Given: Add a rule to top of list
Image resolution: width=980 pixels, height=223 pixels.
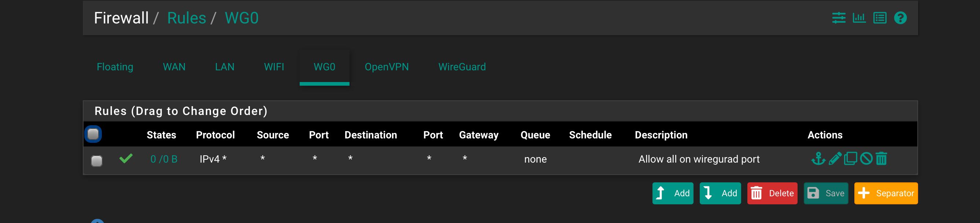Looking at the screenshot, I should click(x=673, y=193).
